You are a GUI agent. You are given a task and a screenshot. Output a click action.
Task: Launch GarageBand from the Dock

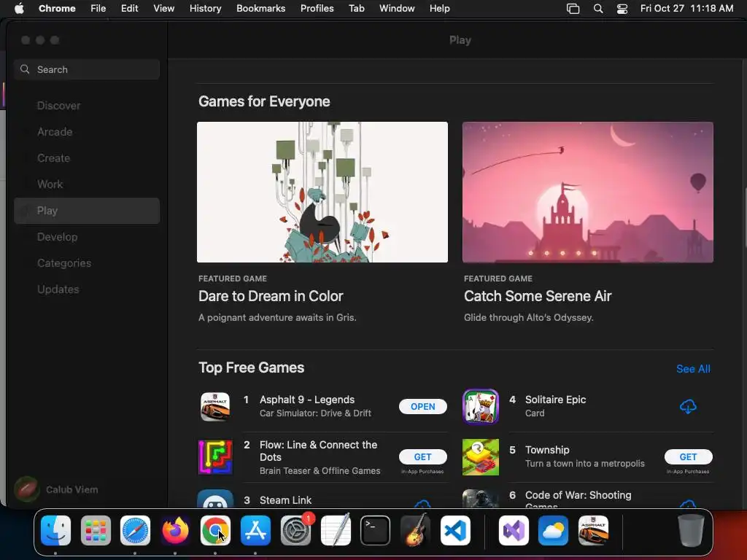pos(415,531)
